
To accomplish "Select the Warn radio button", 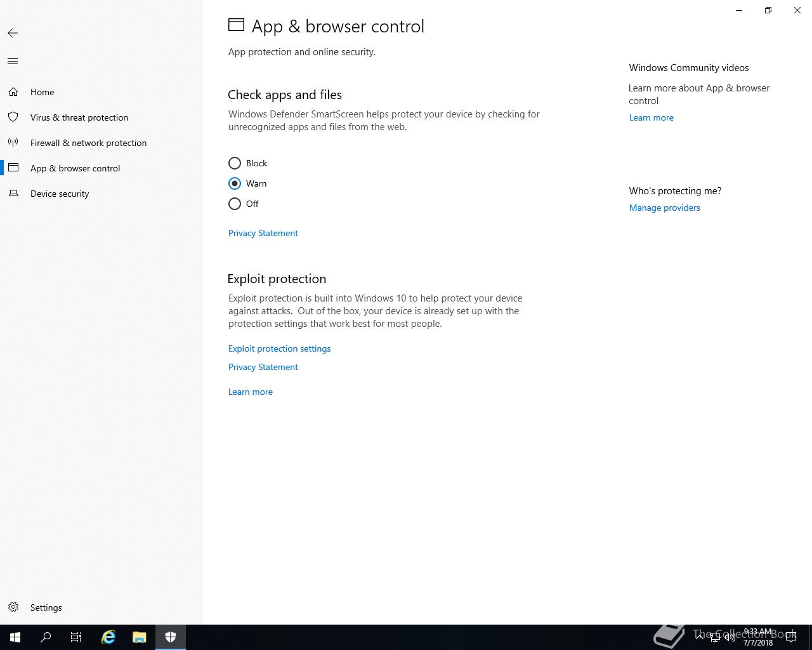I will click(235, 183).
